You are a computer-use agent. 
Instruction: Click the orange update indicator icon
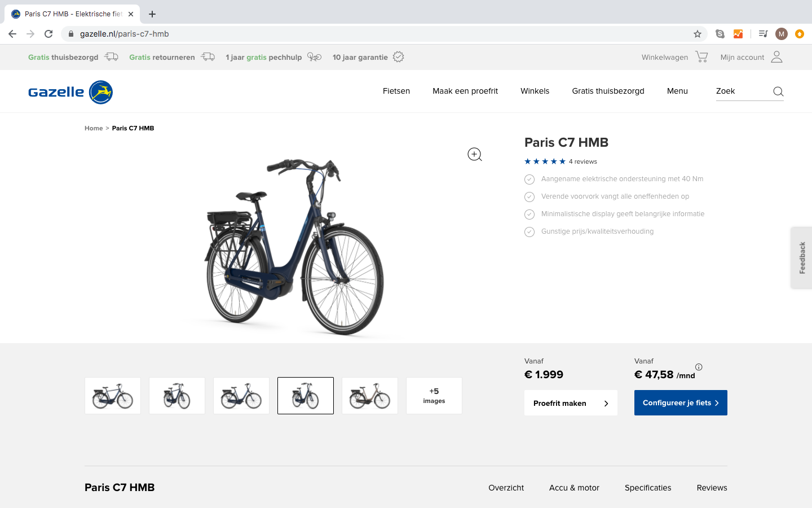pyautogui.click(x=799, y=34)
